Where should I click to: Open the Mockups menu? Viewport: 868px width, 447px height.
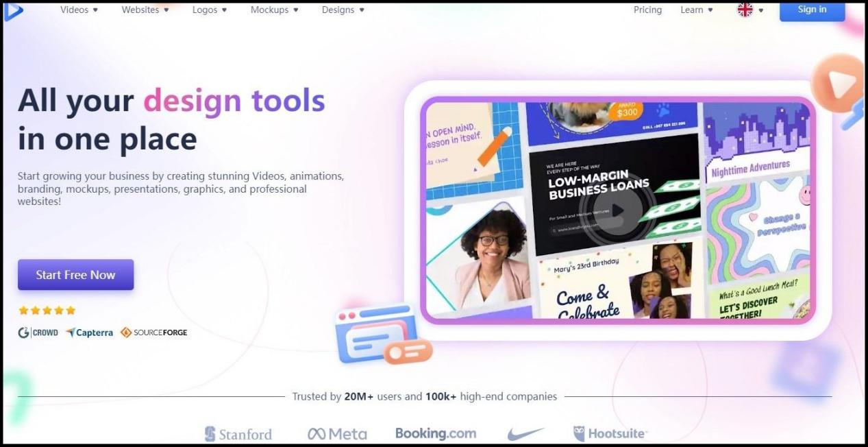pyautogui.click(x=274, y=10)
